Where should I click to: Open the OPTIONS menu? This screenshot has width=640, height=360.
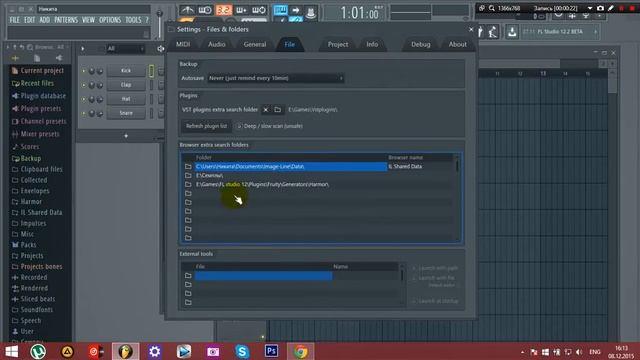pyautogui.click(x=110, y=20)
